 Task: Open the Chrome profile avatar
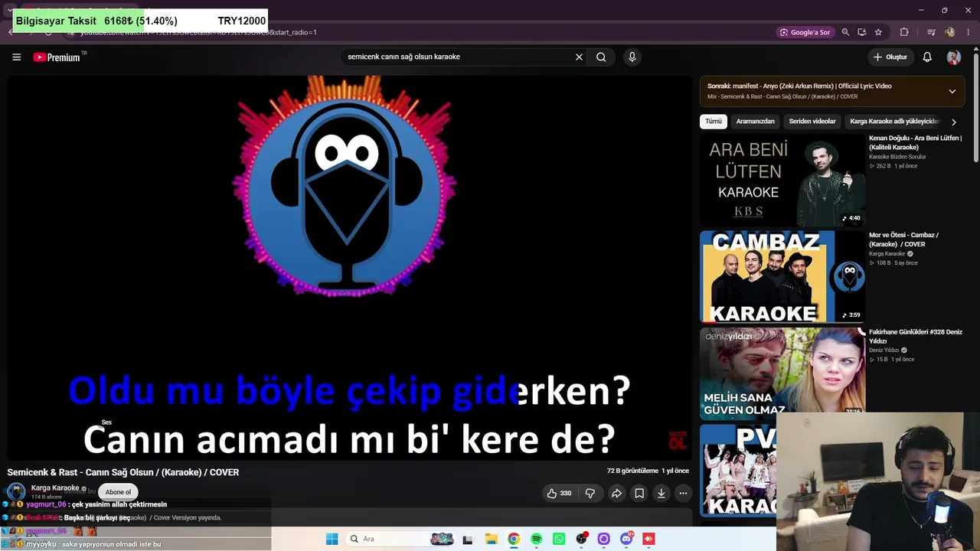point(950,32)
